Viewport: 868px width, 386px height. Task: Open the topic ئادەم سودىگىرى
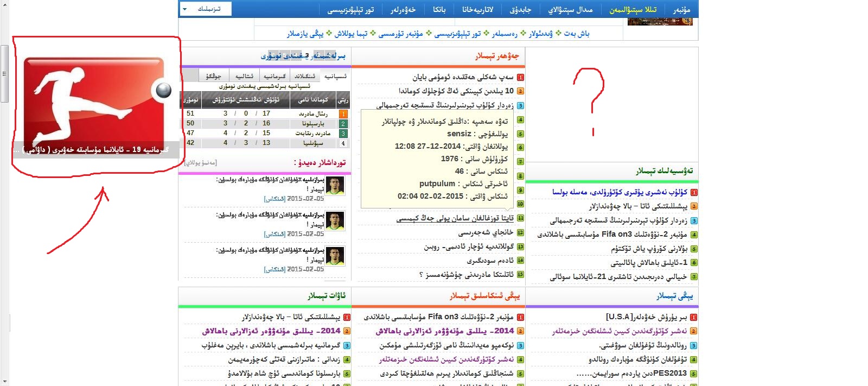click(490, 261)
